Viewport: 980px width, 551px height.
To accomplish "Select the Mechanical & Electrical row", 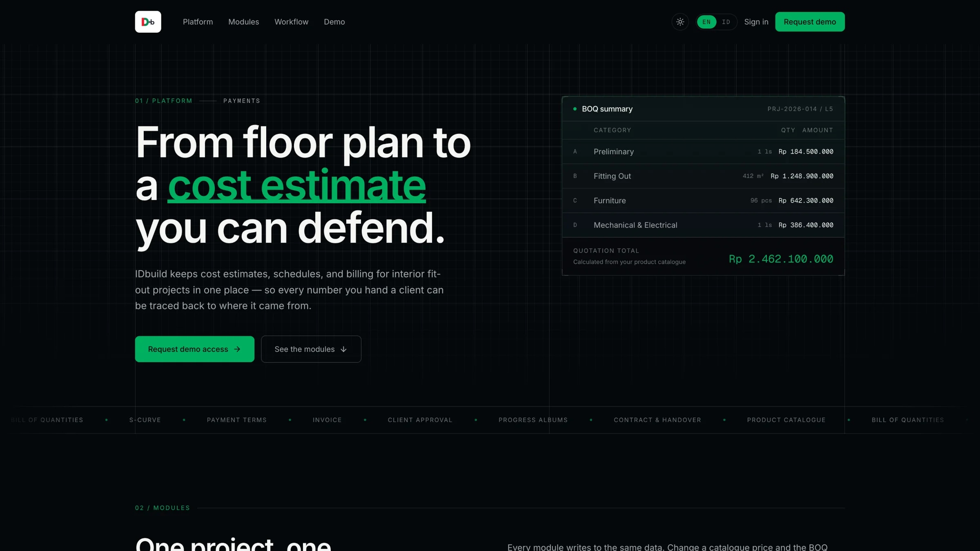I will point(703,225).
